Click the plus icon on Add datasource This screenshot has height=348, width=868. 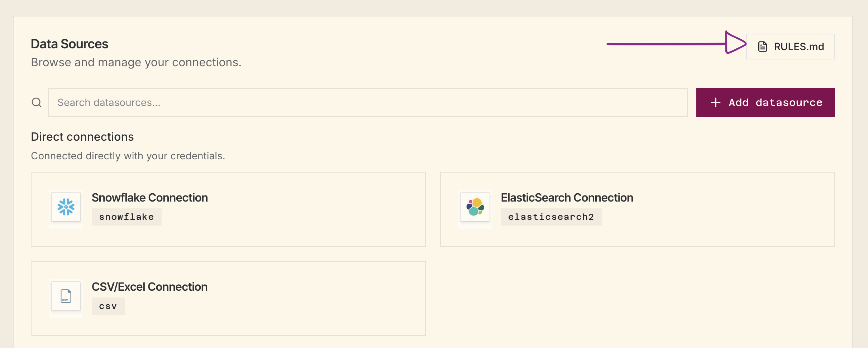[716, 103]
